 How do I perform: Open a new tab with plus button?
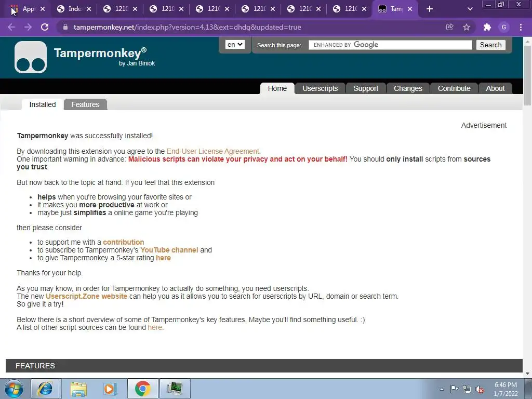[430, 9]
